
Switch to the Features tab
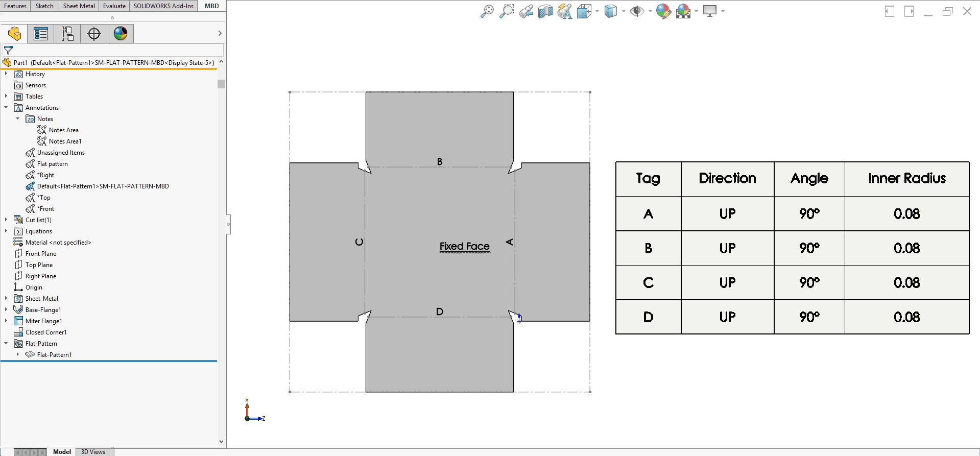click(x=15, y=6)
